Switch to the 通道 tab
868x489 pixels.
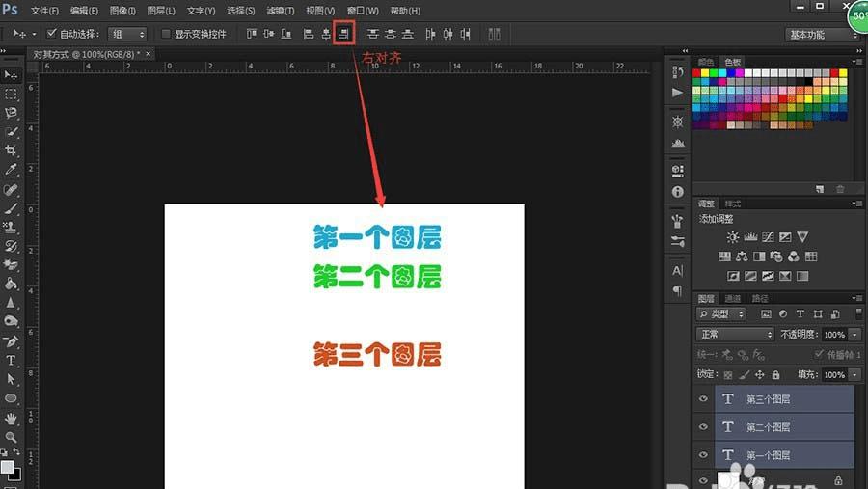click(733, 299)
